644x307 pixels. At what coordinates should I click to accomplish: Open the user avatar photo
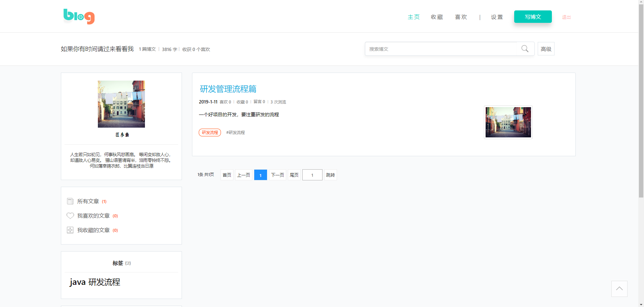point(121,104)
